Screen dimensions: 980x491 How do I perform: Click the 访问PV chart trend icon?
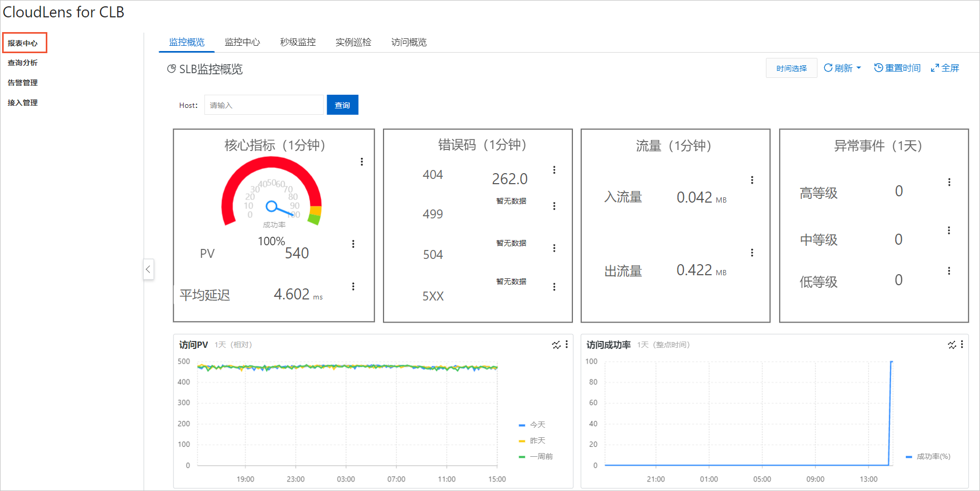[x=556, y=345]
